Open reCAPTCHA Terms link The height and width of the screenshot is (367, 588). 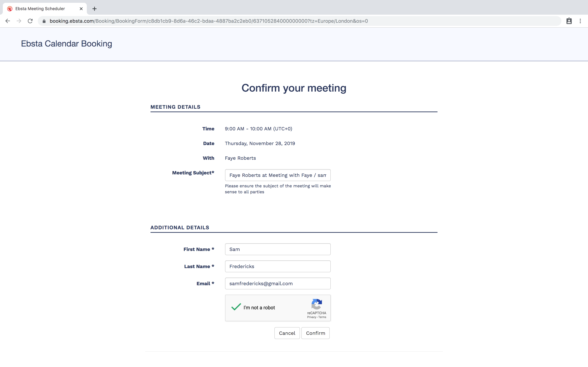(x=322, y=317)
